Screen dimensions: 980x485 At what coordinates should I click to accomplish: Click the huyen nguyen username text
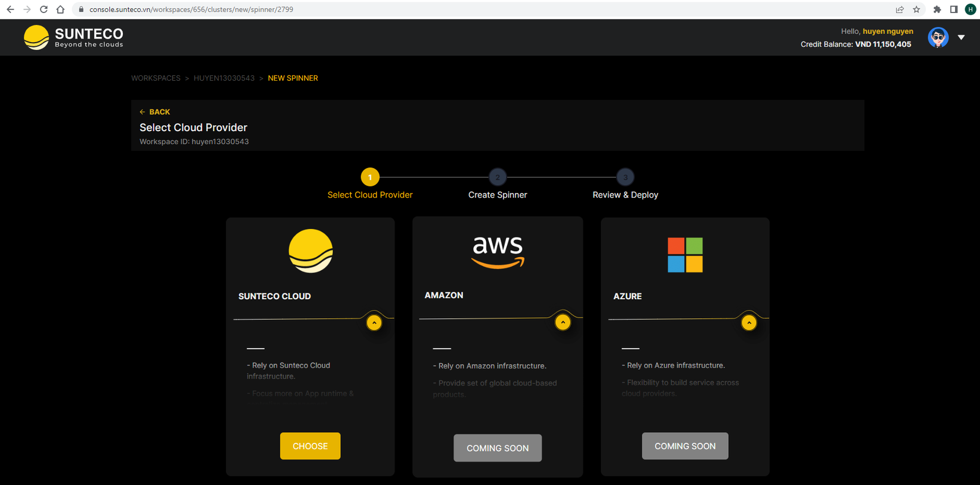(x=888, y=31)
